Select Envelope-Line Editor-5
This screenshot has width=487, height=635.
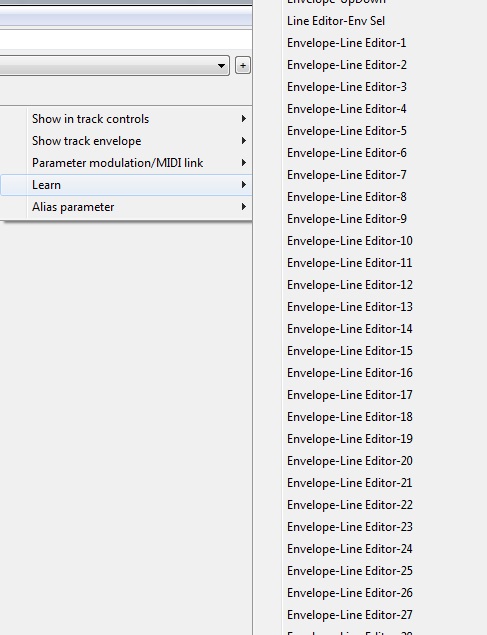point(347,131)
